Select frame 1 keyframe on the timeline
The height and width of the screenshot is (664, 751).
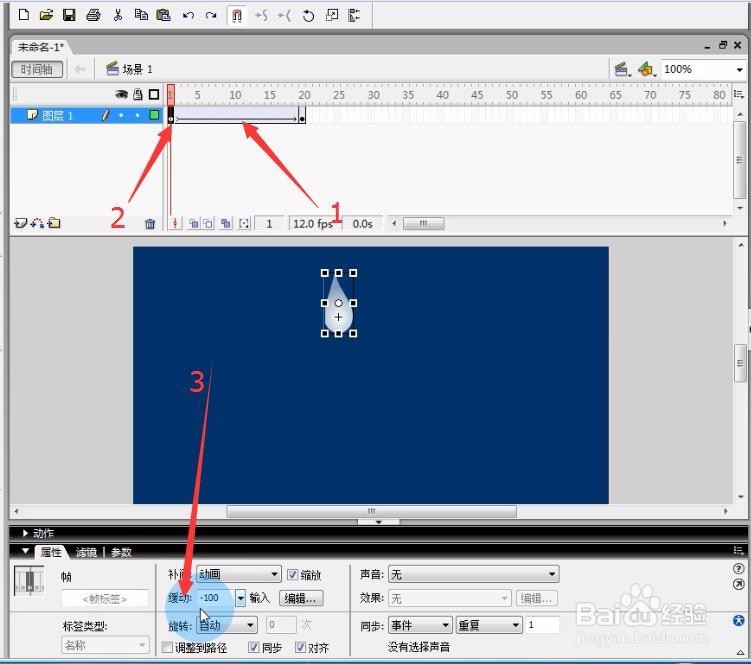171,115
